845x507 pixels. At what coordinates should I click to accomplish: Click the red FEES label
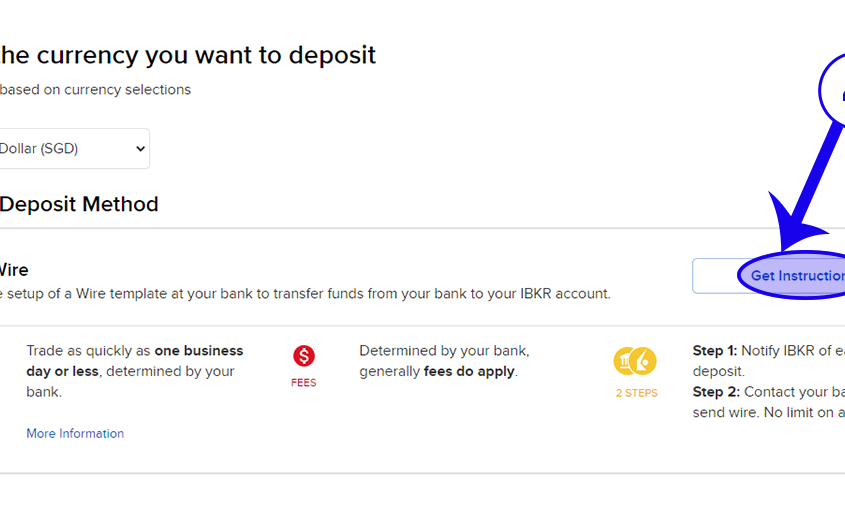(304, 383)
